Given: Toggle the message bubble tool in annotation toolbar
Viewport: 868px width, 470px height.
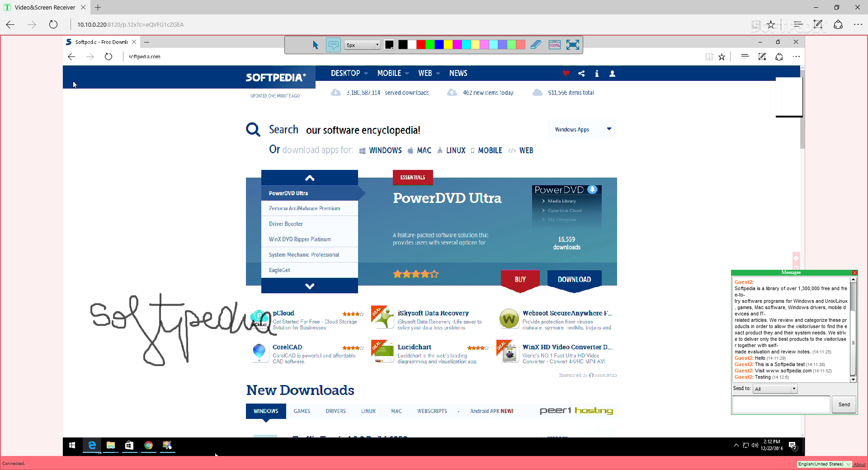Looking at the screenshot, I should point(333,45).
